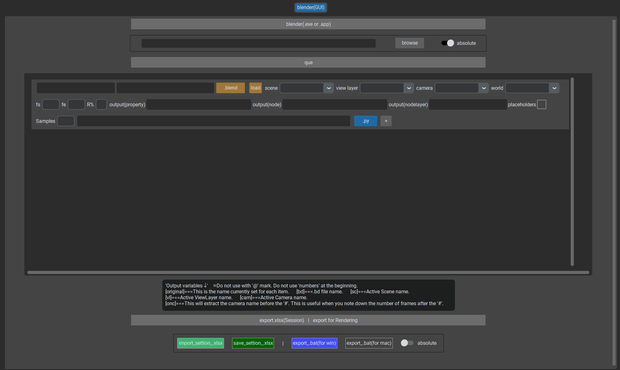Toggle the absolute switch in export section
620x370 pixels.
click(407, 343)
